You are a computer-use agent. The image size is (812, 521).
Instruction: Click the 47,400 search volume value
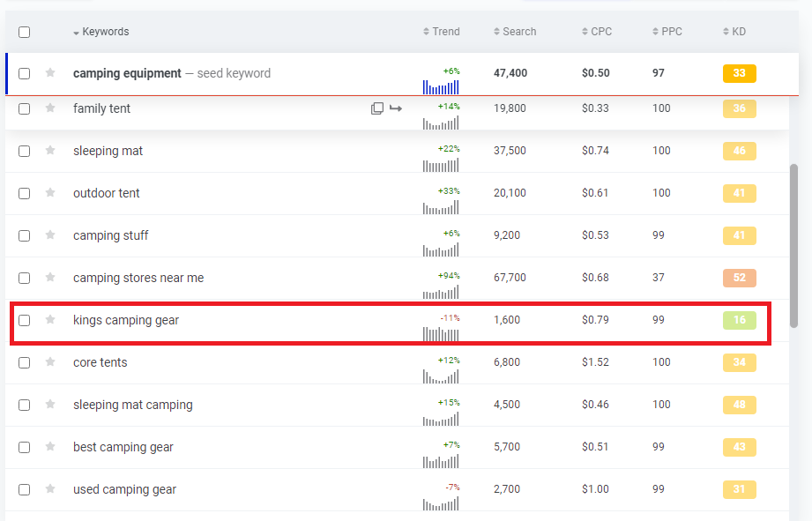pyautogui.click(x=510, y=73)
